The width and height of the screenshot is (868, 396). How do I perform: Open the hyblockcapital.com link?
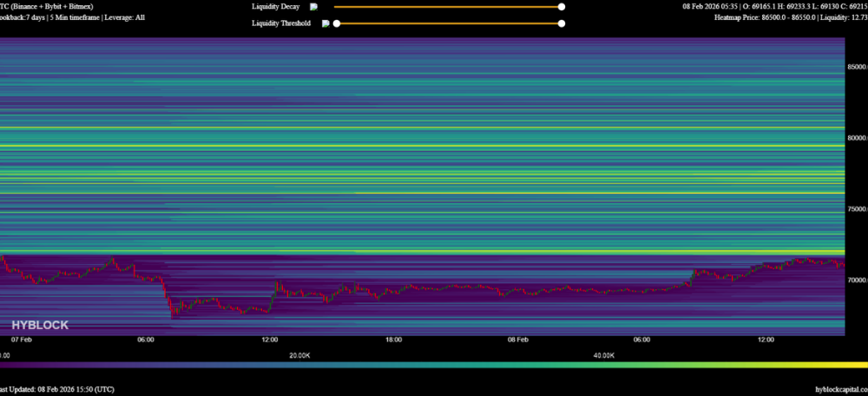[841, 390]
